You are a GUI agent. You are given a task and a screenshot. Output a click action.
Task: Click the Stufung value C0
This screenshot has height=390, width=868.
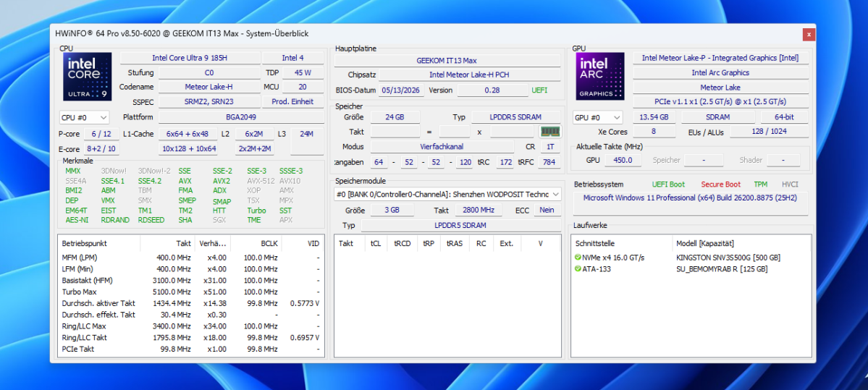tap(209, 72)
